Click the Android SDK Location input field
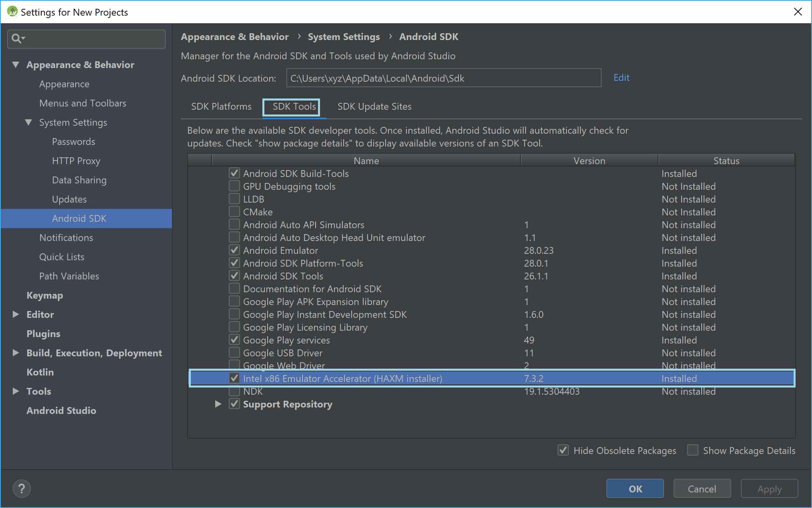 (x=443, y=78)
